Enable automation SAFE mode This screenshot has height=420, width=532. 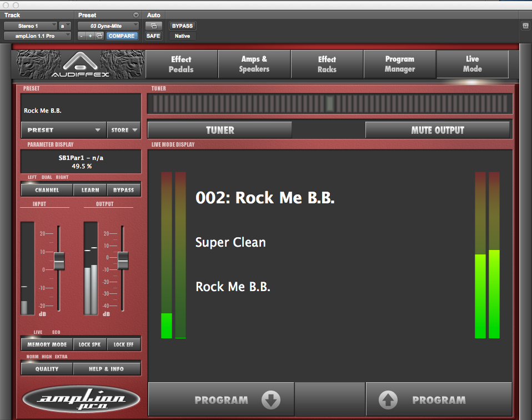tap(153, 36)
